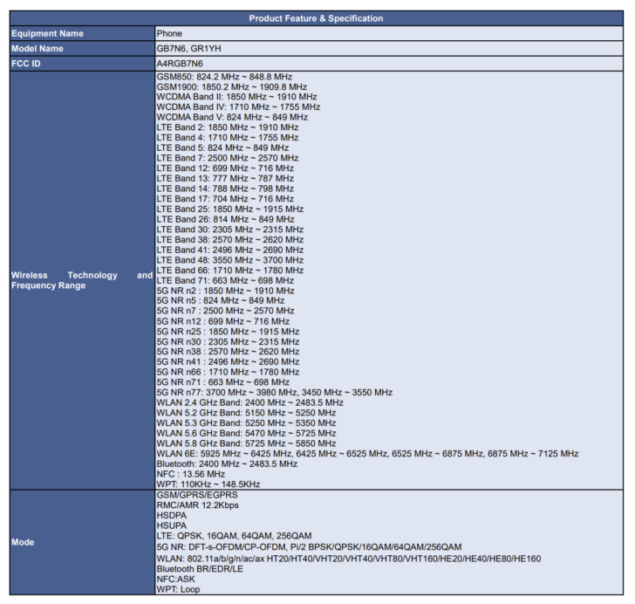Click the '5G NR n41' frequency line
Screen dimensions: 635x604
pyautogui.click(x=228, y=362)
